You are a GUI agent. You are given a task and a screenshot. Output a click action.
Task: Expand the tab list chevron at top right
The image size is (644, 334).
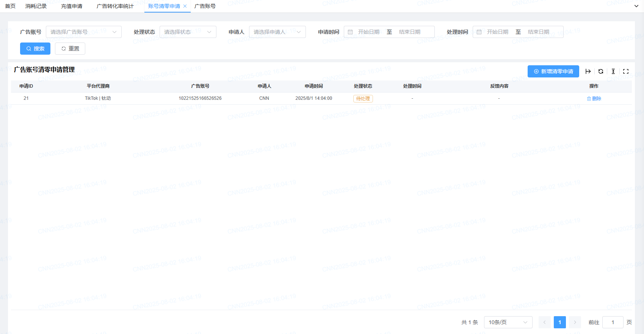pyautogui.click(x=636, y=6)
